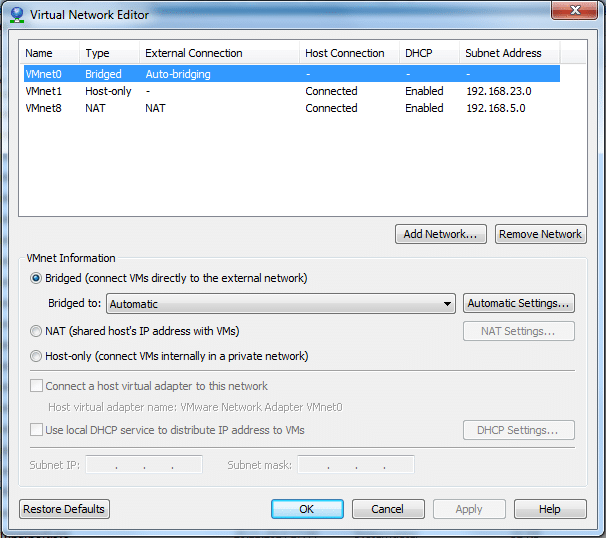Select the VMnet0 network row
The width and height of the screenshot is (606, 538).
[292, 74]
